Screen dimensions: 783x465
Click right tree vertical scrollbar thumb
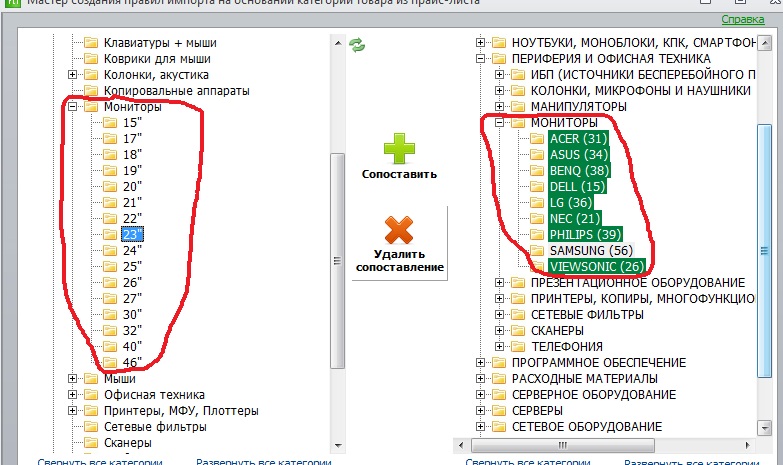pos(765,250)
